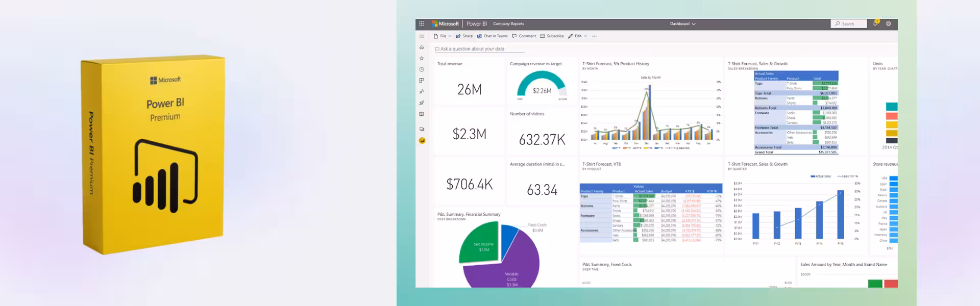Click the P&L Summary, Financial Summary title
The image size is (980, 306).
click(x=469, y=214)
